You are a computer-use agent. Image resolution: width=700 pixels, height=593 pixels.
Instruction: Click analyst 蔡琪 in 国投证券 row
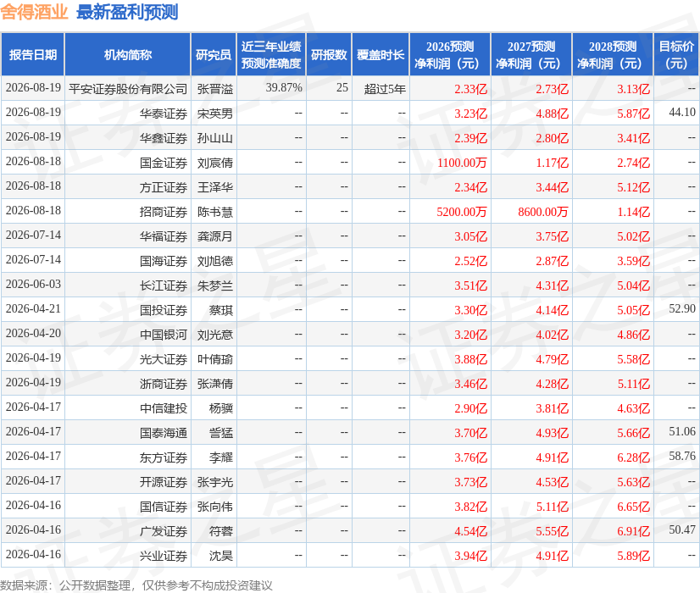click(221, 310)
